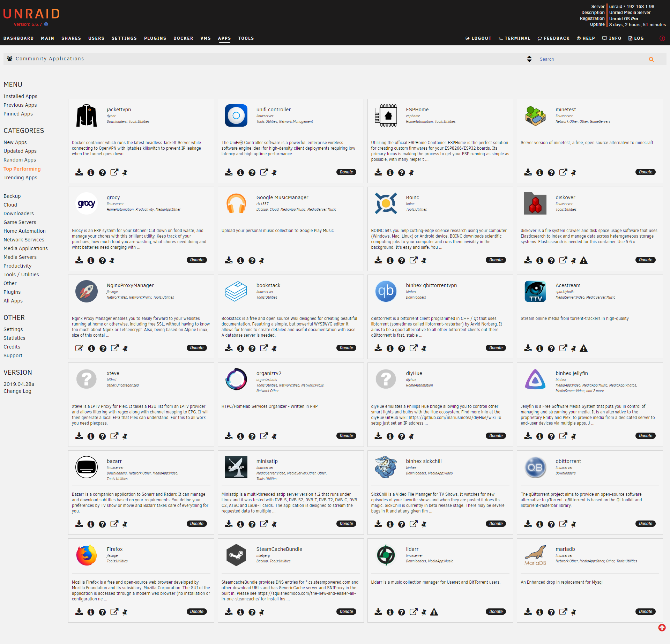Click the warning triangle on lidarr card
Viewport: 670px width, 644px height.
[434, 612]
